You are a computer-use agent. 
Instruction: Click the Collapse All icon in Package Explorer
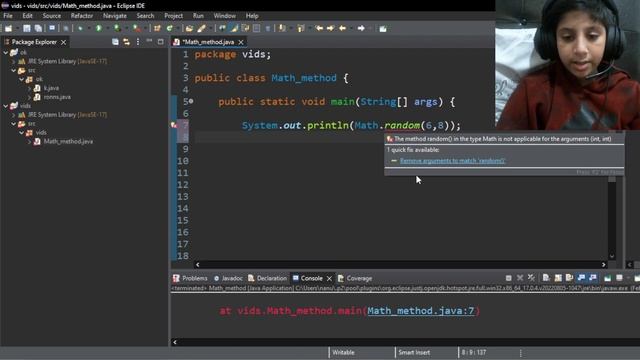tap(115, 42)
